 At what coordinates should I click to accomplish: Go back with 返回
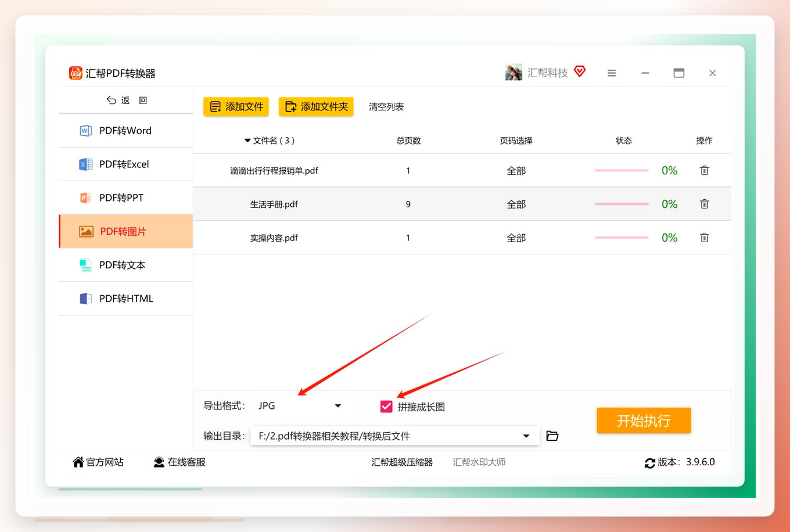pyautogui.click(x=127, y=100)
